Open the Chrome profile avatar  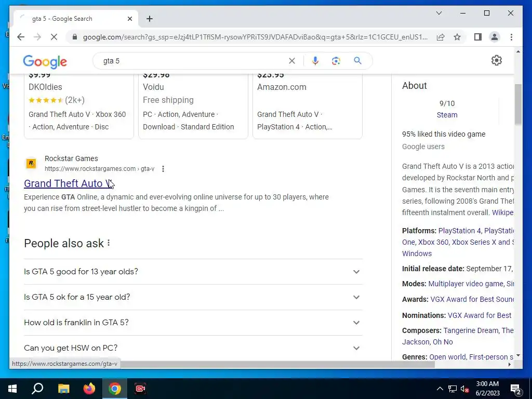pyautogui.click(x=495, y=37)
